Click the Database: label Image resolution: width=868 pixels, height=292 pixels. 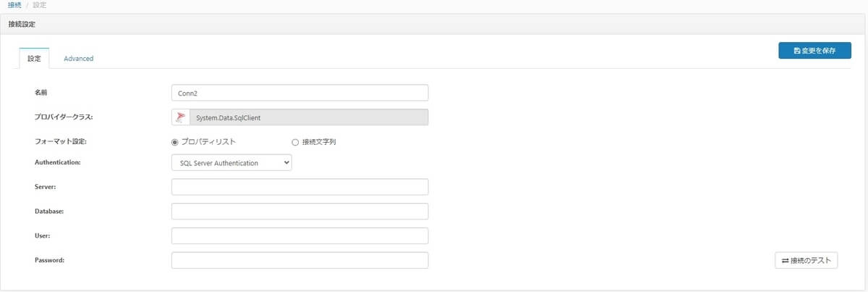click(50, 212)
